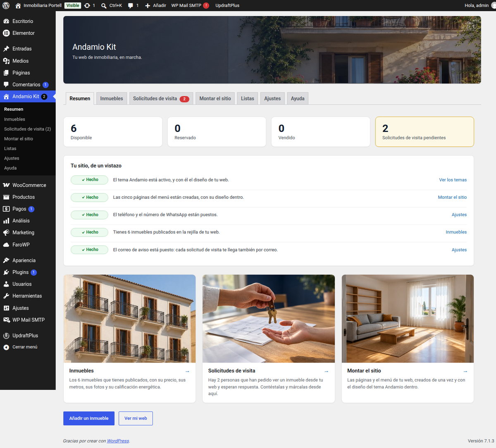This screenshot has width=496, height=448.
Task: Open the Añadir new content menu
Action: (155, 5)
